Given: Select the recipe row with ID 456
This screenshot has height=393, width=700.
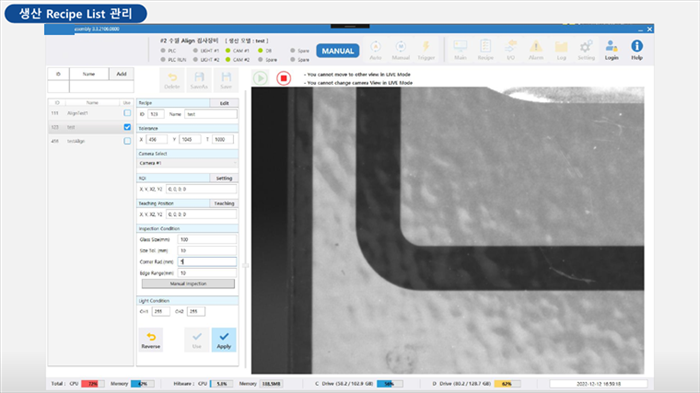Looking at the screenshot, I should [x=91, y=141].
